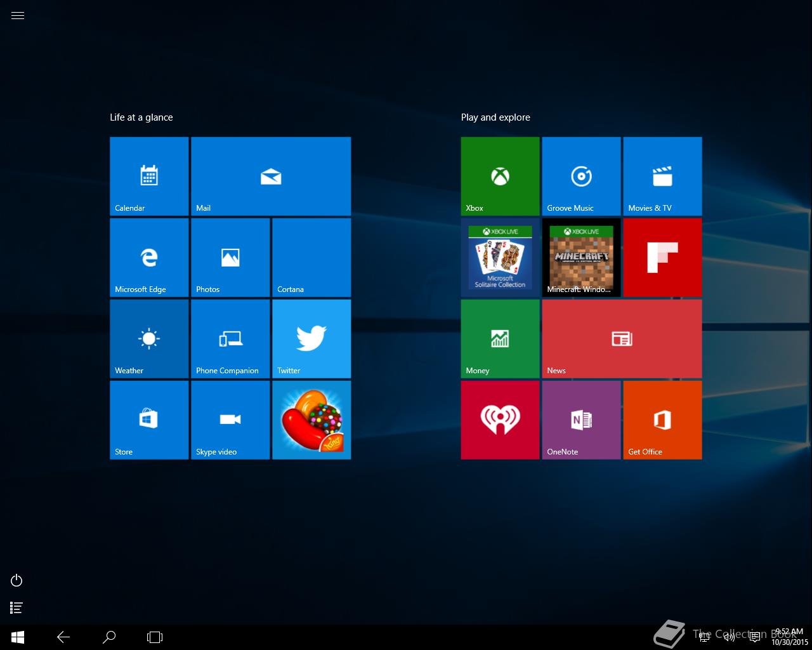Open Search from the taskbar
This screenshot has width=812, height=650.
pos(109,637)
